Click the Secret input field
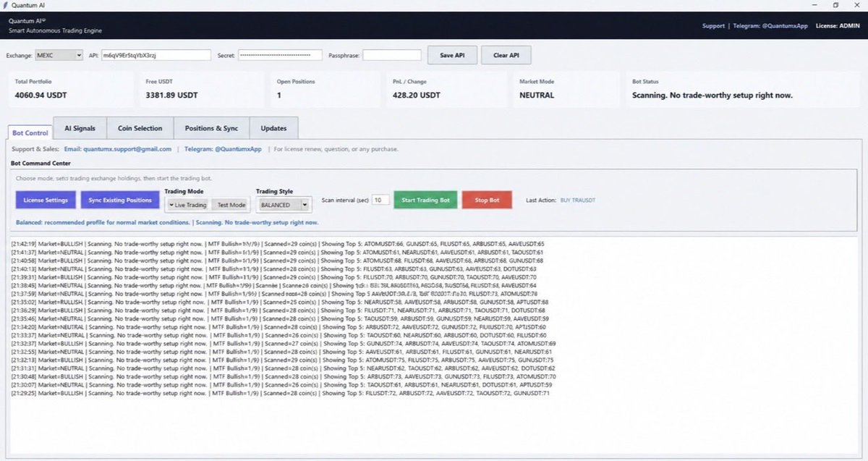The height and width of the screenshot is (461, 868). (x=280, y=55)
